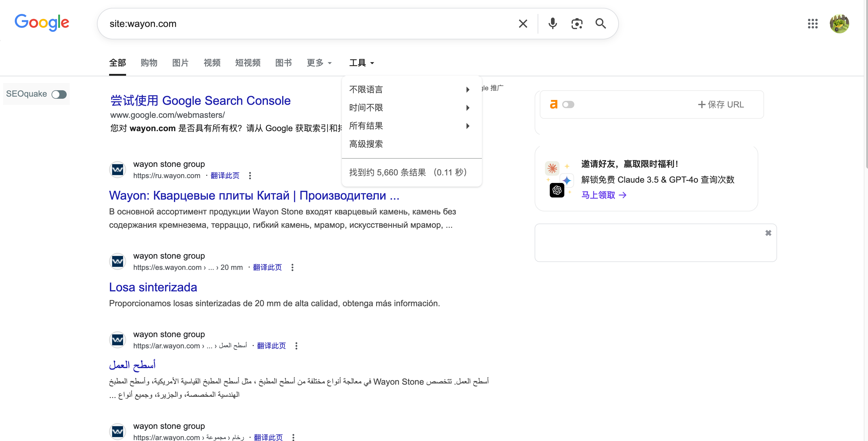
Task: Click the 保存 URL button
Action: coord(721,104)
